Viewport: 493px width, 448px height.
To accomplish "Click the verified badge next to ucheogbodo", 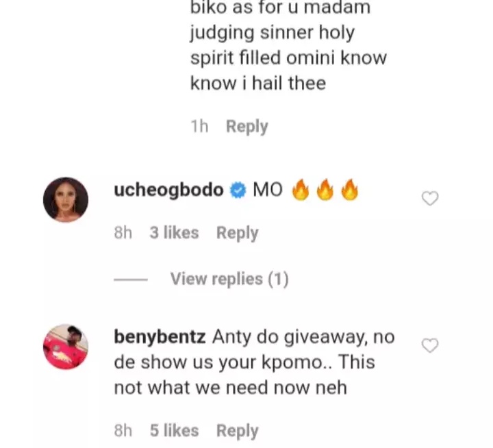I will [x=238, y=191].
